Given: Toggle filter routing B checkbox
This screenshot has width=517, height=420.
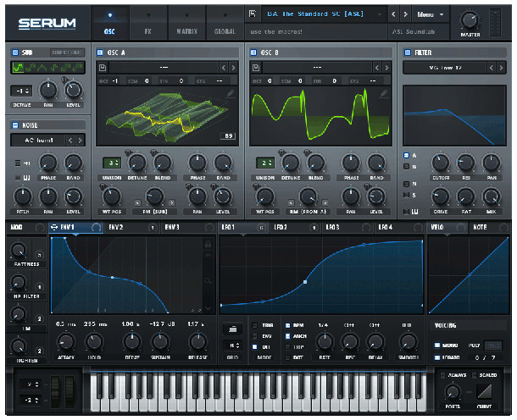Looking at the screenshot, I should coord(407,167).
